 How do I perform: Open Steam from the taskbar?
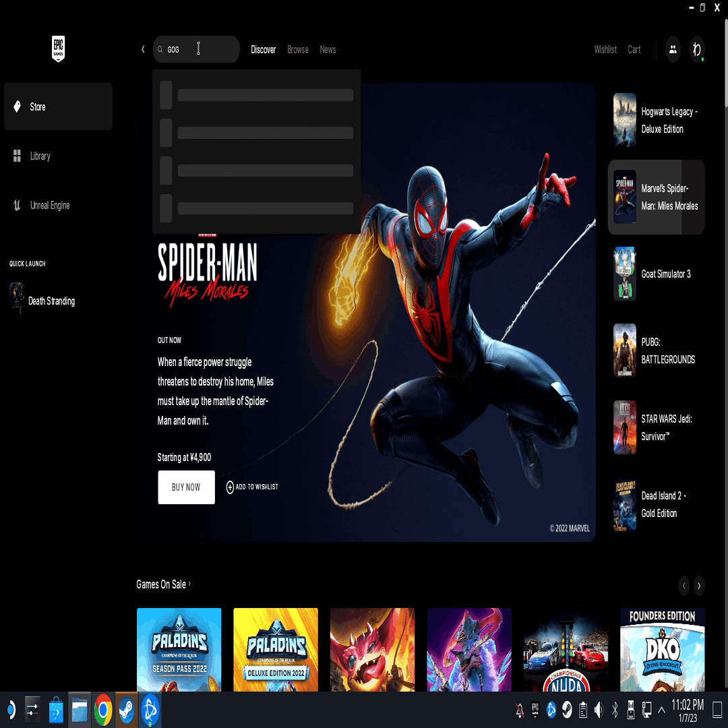pyautogui.click(x=126, y=709)
